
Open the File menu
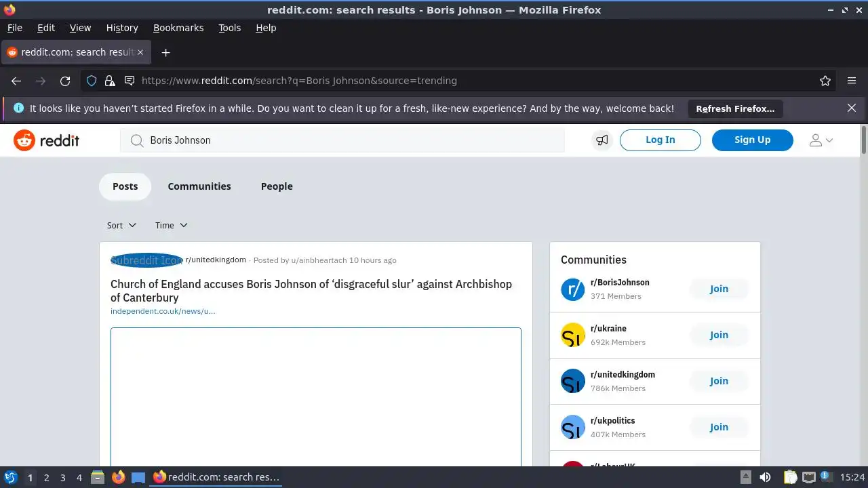click(15, 28)
